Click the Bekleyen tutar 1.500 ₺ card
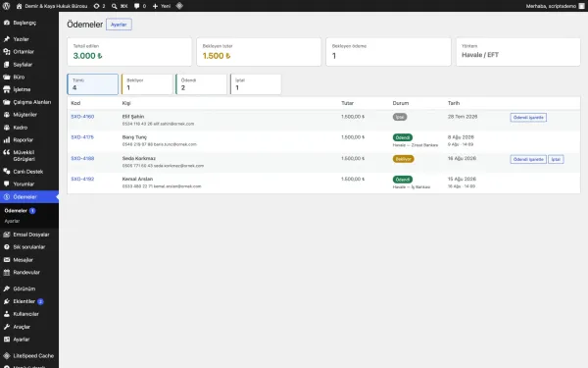The height and width of the screenshot is (368, 588). coord(259,52)
